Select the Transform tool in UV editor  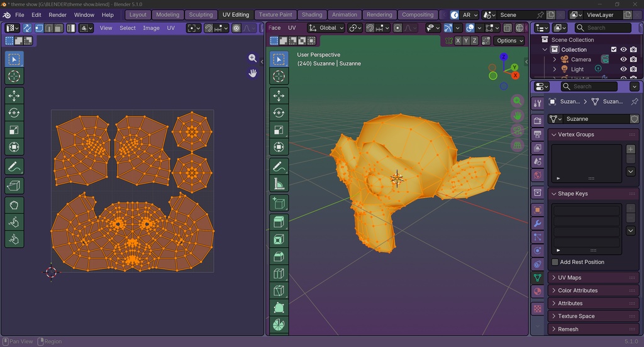[14, 147]
